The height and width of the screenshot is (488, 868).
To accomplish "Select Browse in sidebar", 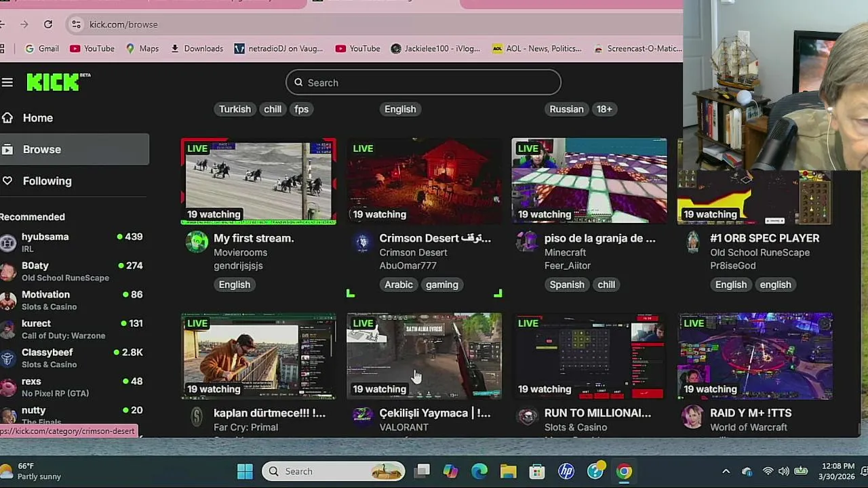I will click(x=75, y=149).
